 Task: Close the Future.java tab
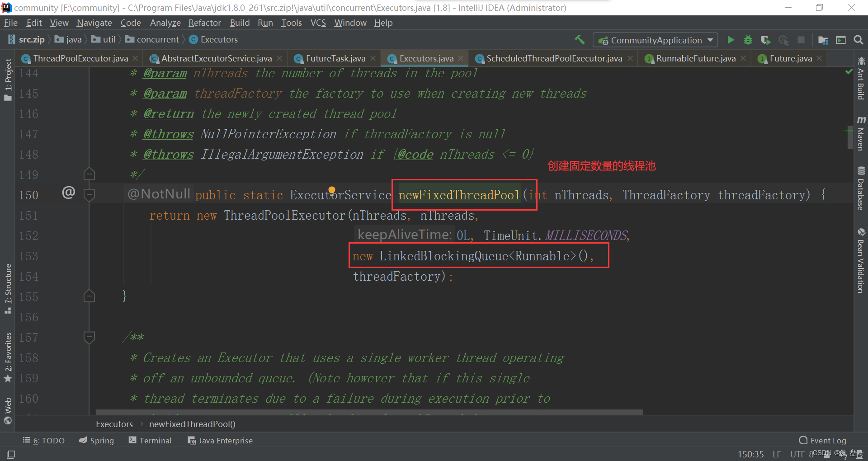pyautogui.click(x=819, y=58)
